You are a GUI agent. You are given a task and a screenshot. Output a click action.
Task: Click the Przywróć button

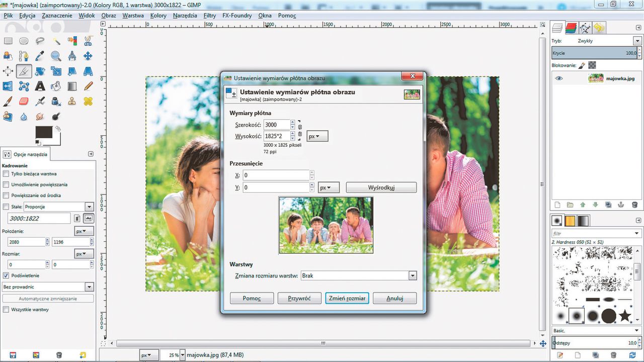pyautogui.click(x=299, y=298)
